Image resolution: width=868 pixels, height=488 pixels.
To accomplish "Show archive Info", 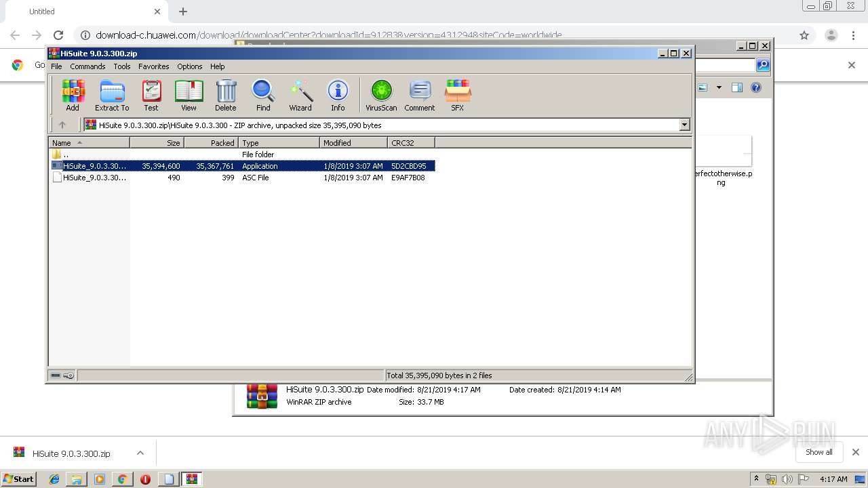I will coord(338,95).
